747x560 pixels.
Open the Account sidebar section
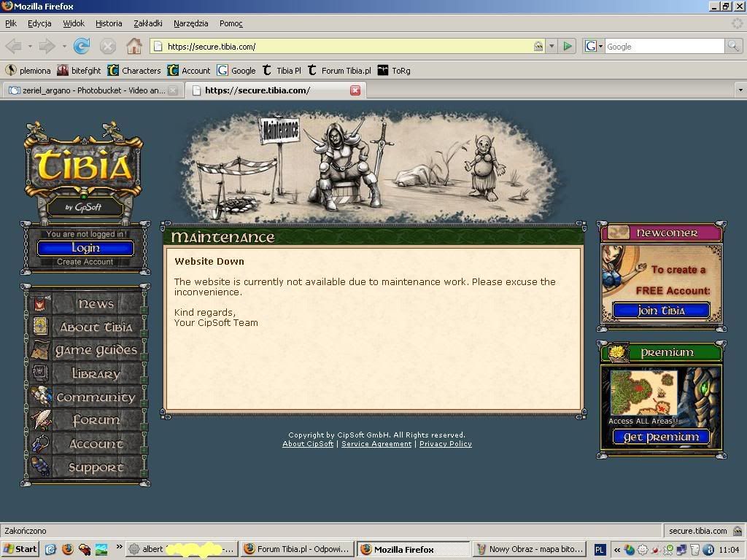(88, 444)
